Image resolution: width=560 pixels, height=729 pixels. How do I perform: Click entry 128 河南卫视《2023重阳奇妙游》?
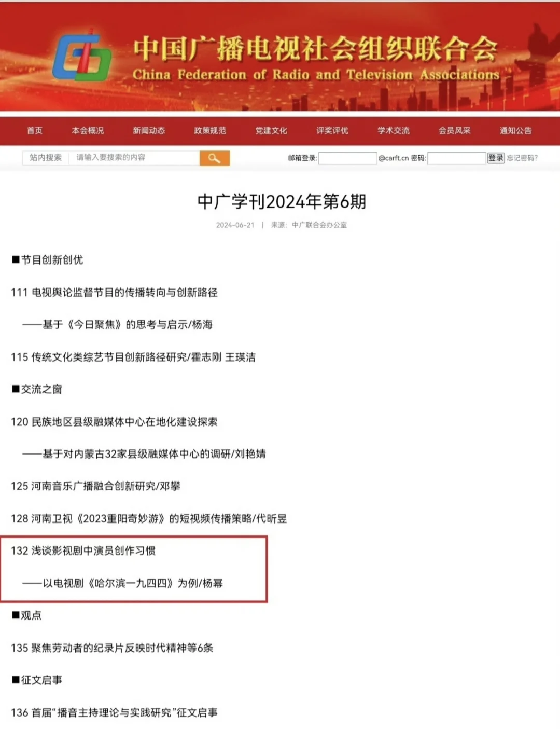149,519
